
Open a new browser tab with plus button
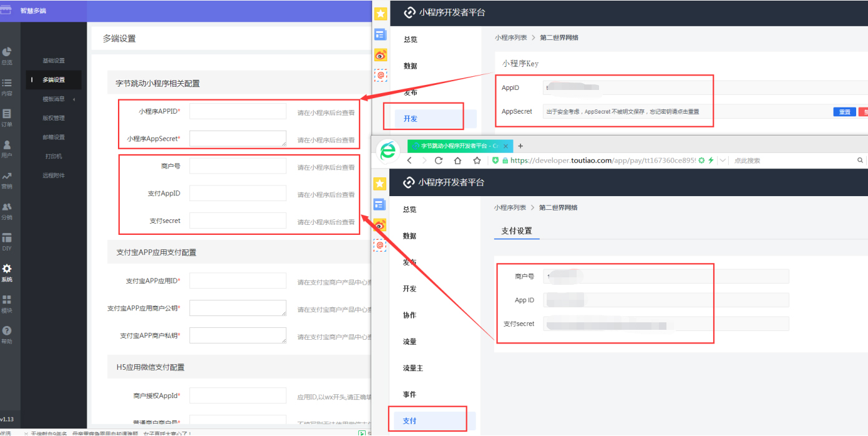click(x=521, y=146)
